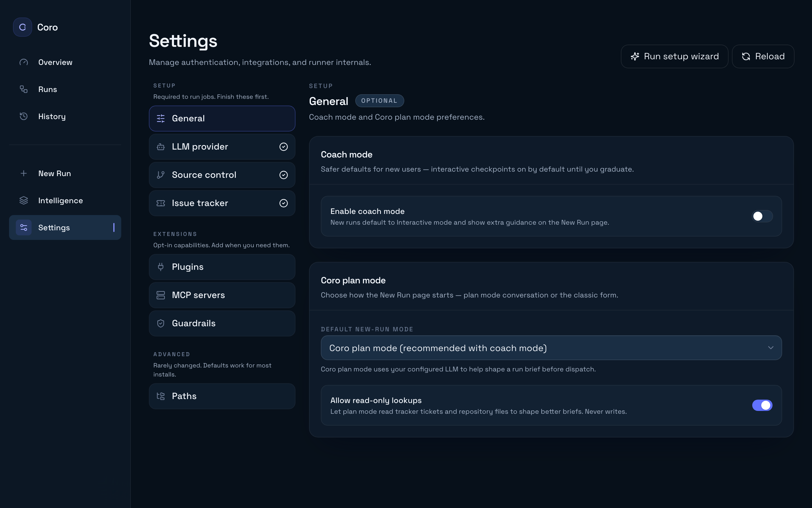Click the Coro plan mode card title
This screenshot has height=508, width=812.
[x=353, y=281]
